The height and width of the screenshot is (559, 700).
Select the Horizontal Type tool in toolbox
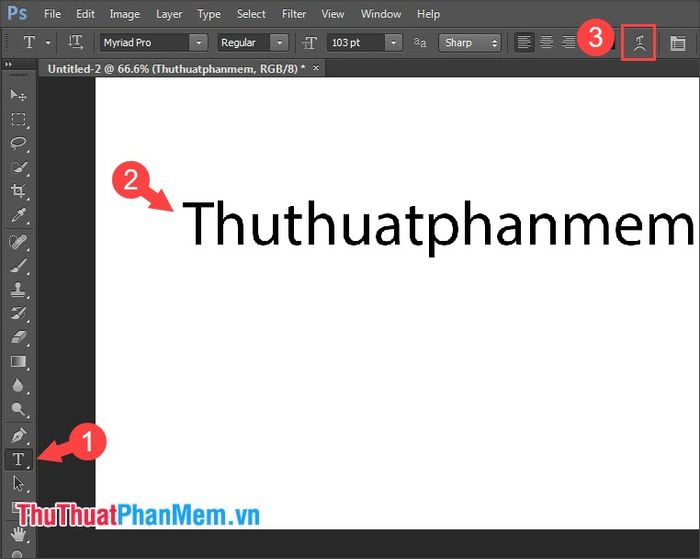[x=18, y=459]
